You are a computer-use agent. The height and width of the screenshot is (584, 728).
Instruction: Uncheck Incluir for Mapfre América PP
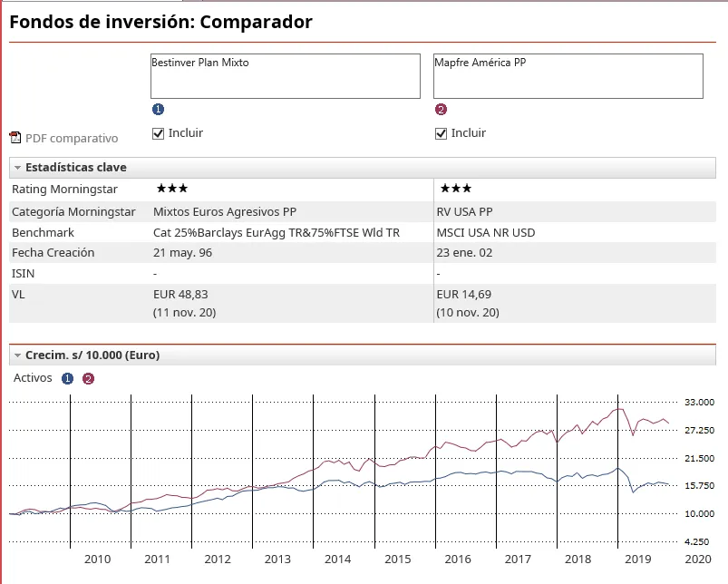tap(442, 133)
